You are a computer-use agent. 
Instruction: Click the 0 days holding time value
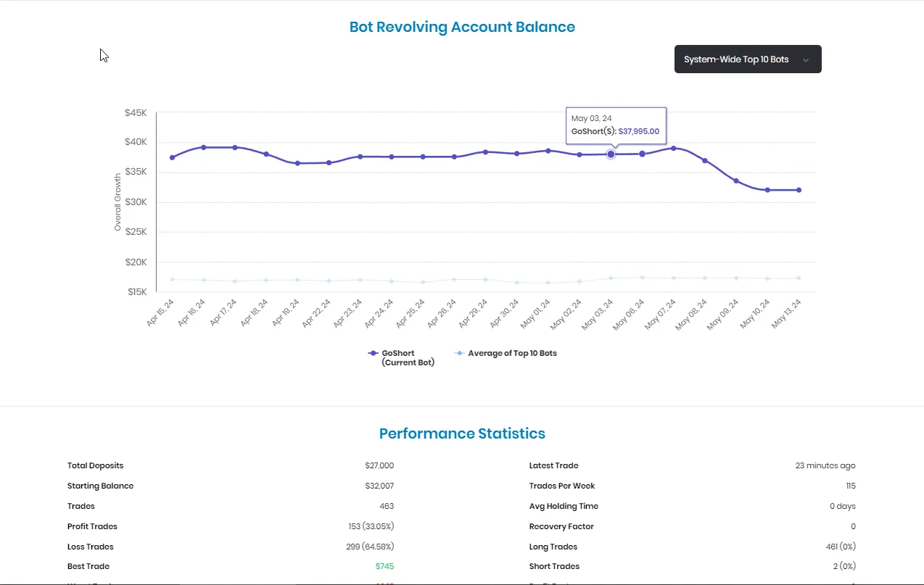[x=843, y=506]
